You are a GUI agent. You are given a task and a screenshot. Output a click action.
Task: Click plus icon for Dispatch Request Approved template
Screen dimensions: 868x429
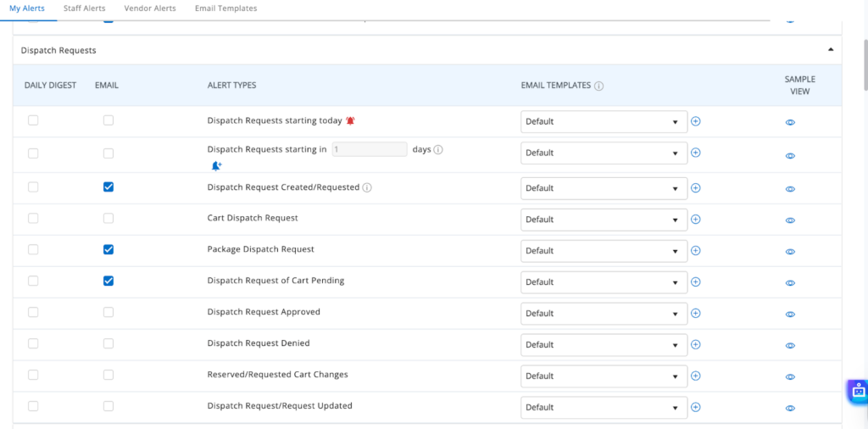pos(696,313)
